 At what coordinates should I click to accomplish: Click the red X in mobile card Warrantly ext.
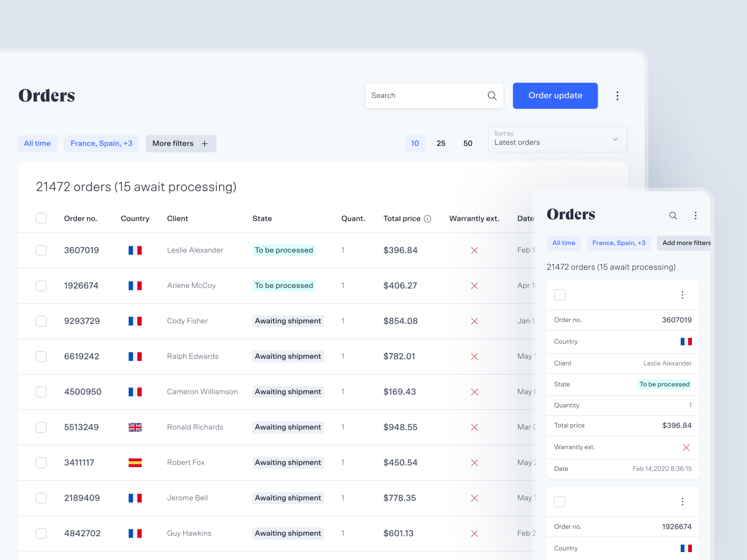(x=686, y=448)
